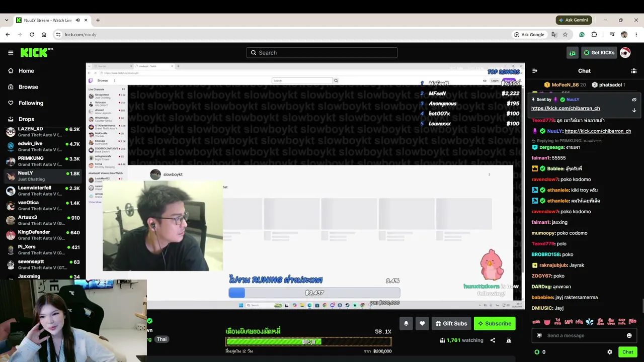Screen dimensions: 644x362
Task: Mute the NuuLY Stream browser tab
Action: 77,20
